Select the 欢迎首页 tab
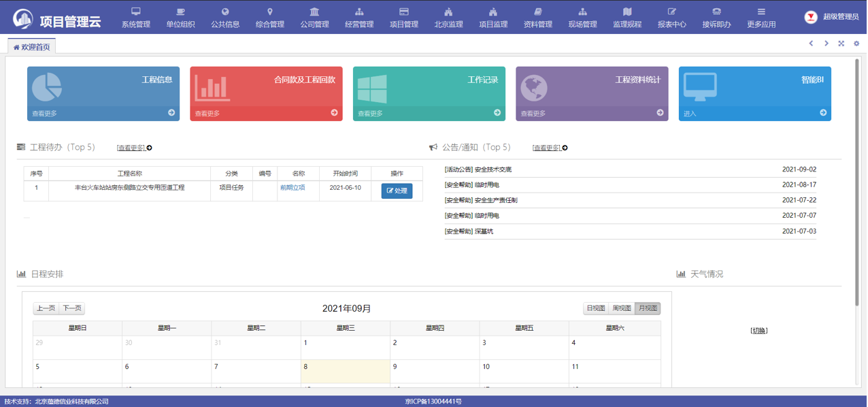 (32, 47)
